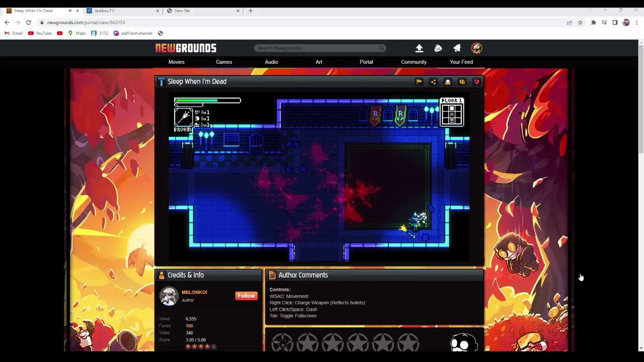This screenshot has width=644, height=362.
Task: Open the user avatar profile icon
Action: [476, 48]
